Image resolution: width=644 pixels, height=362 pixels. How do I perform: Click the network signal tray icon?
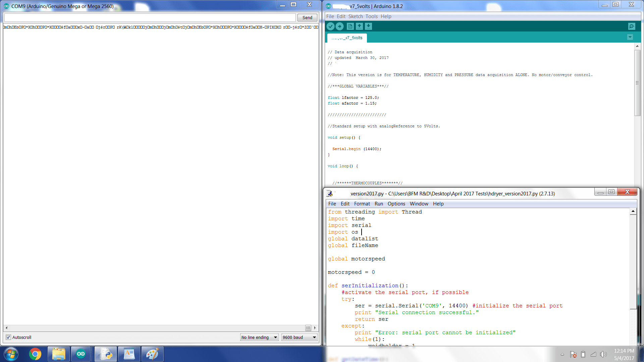pos(593,354)
